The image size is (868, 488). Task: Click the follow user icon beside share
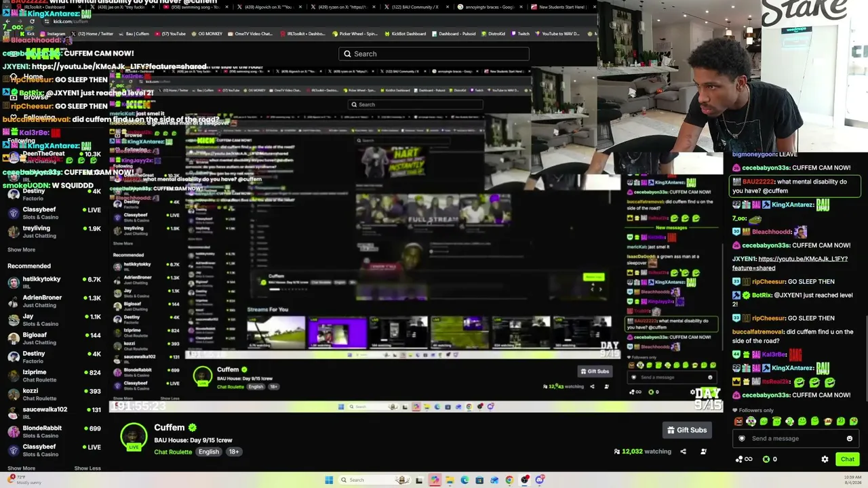click(703, 451)
